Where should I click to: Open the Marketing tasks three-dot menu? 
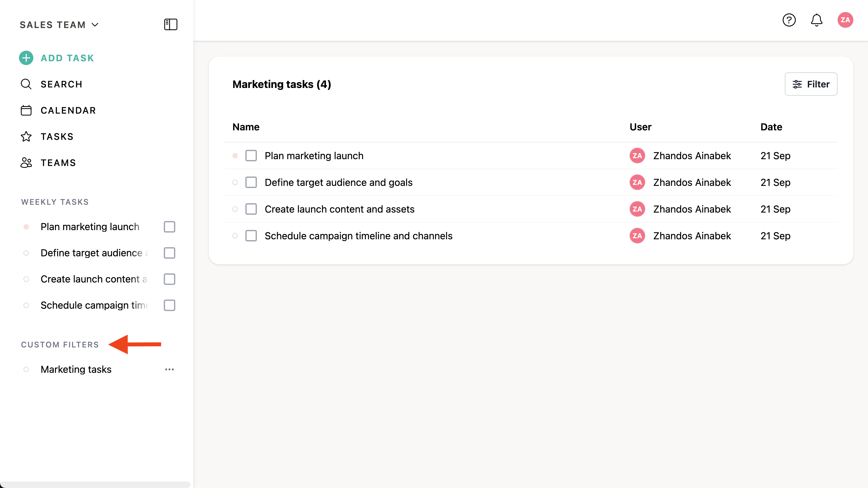[x=169, y=369]
